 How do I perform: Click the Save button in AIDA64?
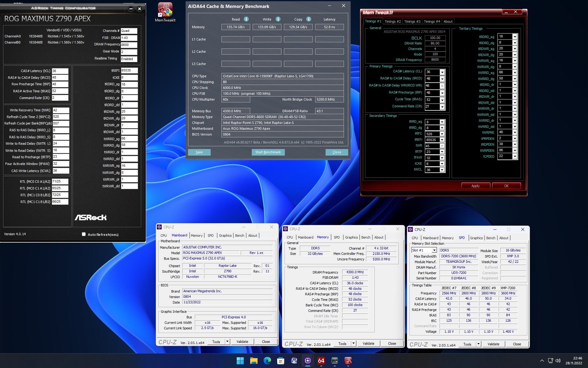tap(199, 152)
